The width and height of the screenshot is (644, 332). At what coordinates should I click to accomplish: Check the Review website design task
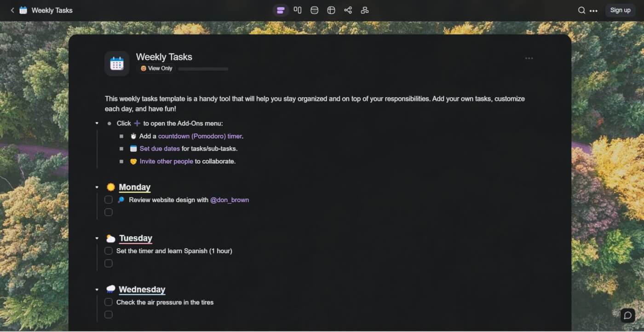click(x=109, y=200)
